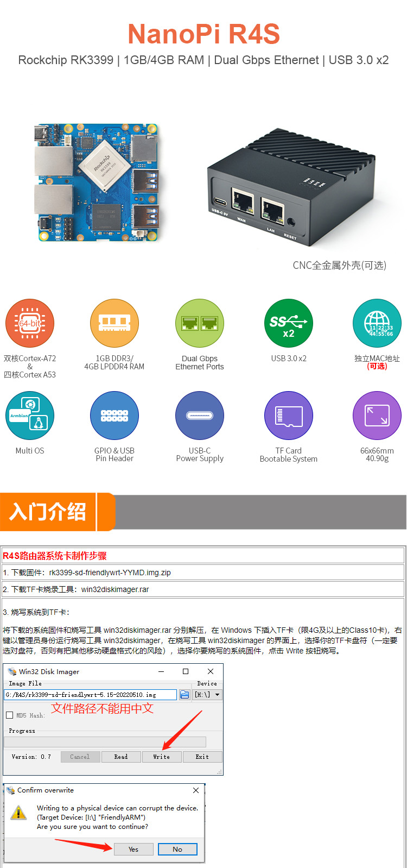The height and width of the screenshot is (868, 407).
Task: Click the warning triangle icon in dialog
Action: point(18,813)
